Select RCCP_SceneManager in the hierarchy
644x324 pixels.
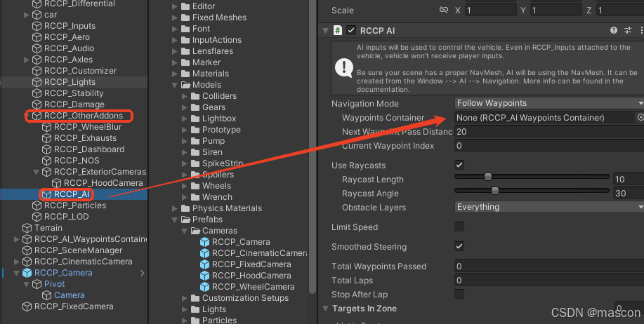[x=72, y=250]
